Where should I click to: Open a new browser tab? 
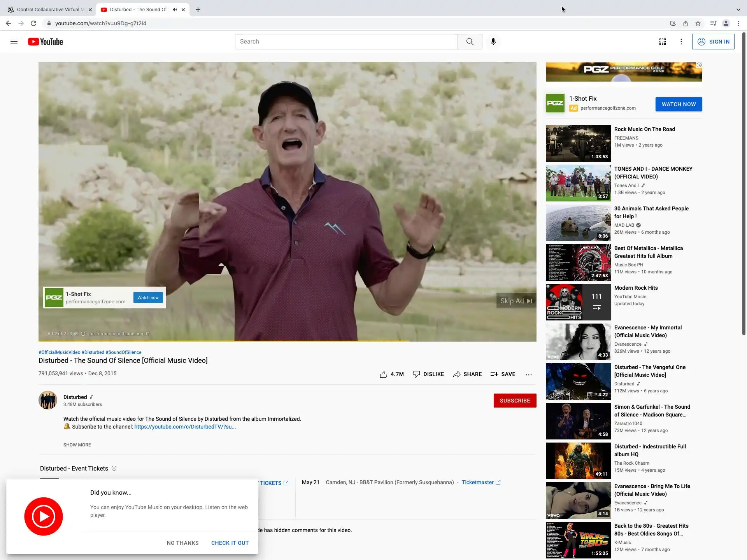(198, 10)
